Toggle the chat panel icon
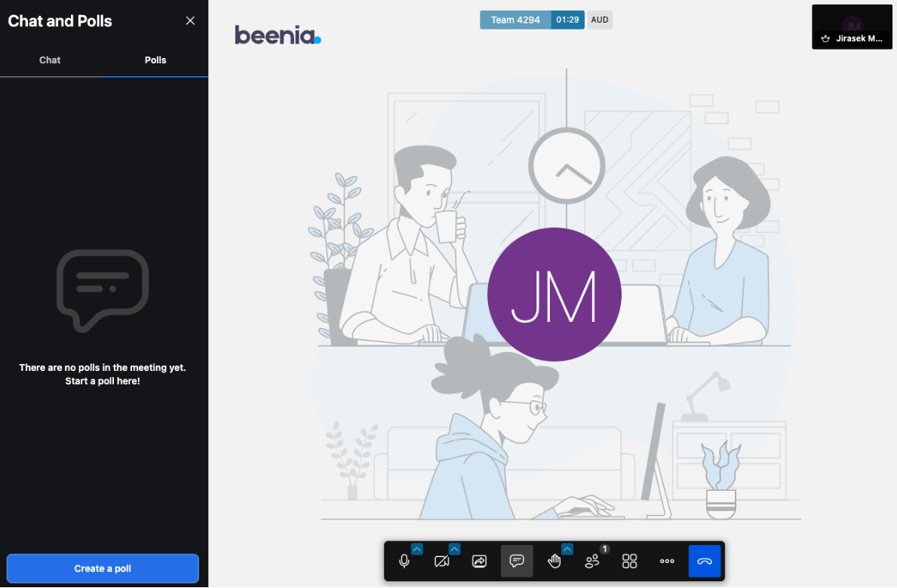The image size is (897, 588). tap(517, 562)
